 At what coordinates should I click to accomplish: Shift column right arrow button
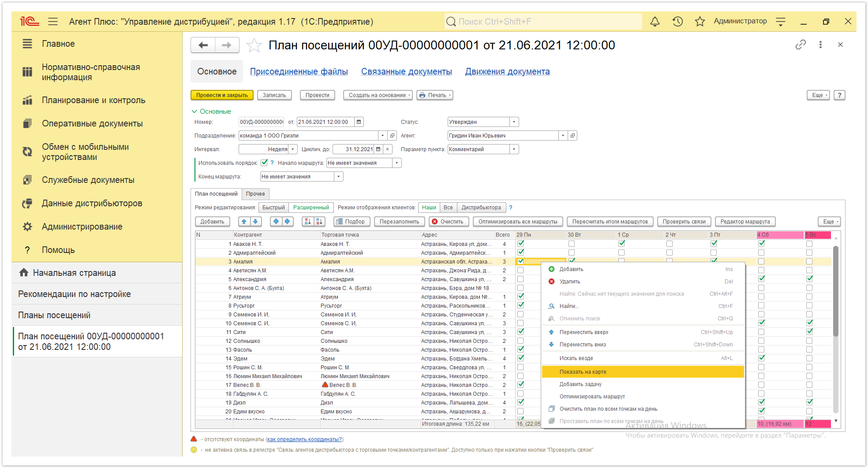coord(288,221)
